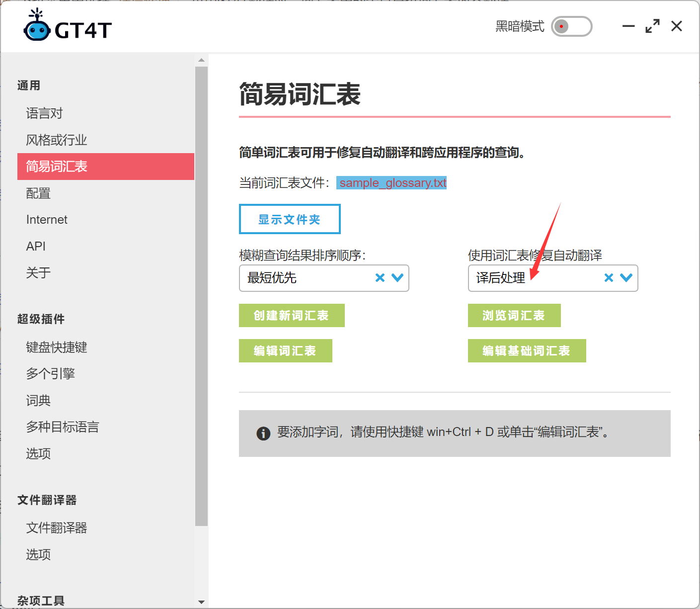
Task: Select 词典 under 超级插件
Action: [38, 401]
